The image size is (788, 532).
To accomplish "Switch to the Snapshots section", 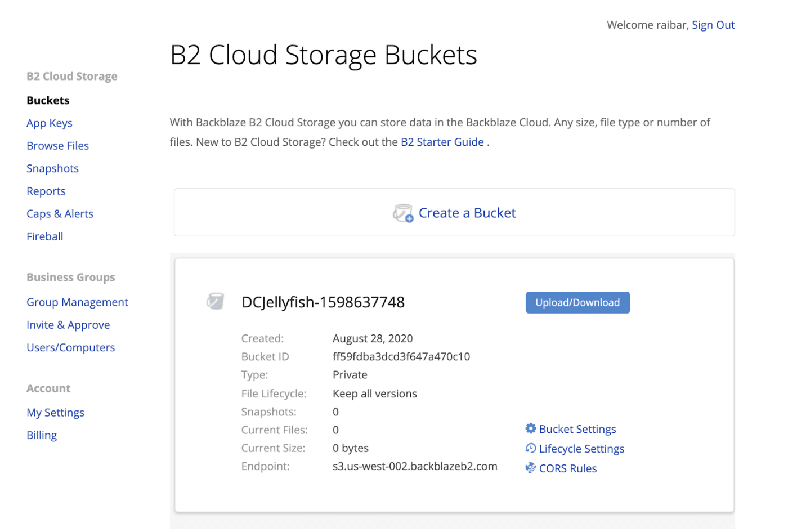I will click(x=52, y=168).
